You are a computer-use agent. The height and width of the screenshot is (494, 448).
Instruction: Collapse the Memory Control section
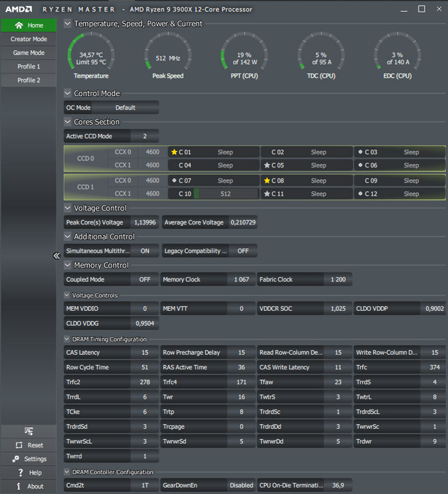click(x=67, y=265)
